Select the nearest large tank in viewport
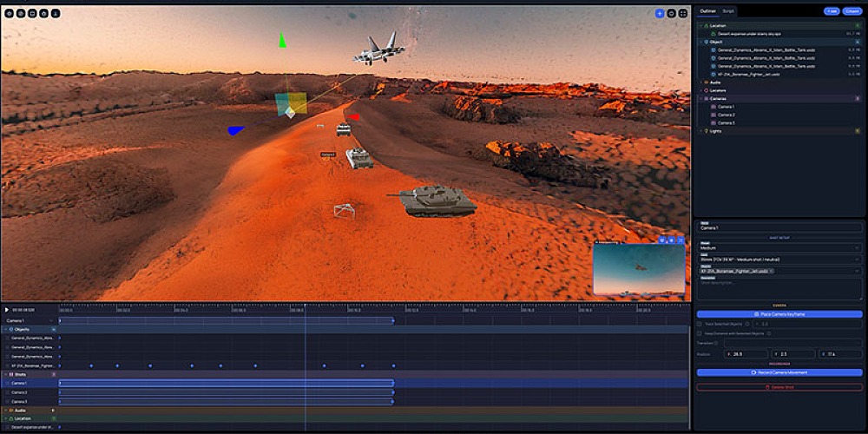This screenshot has width=868, height=434. (435, 201)
